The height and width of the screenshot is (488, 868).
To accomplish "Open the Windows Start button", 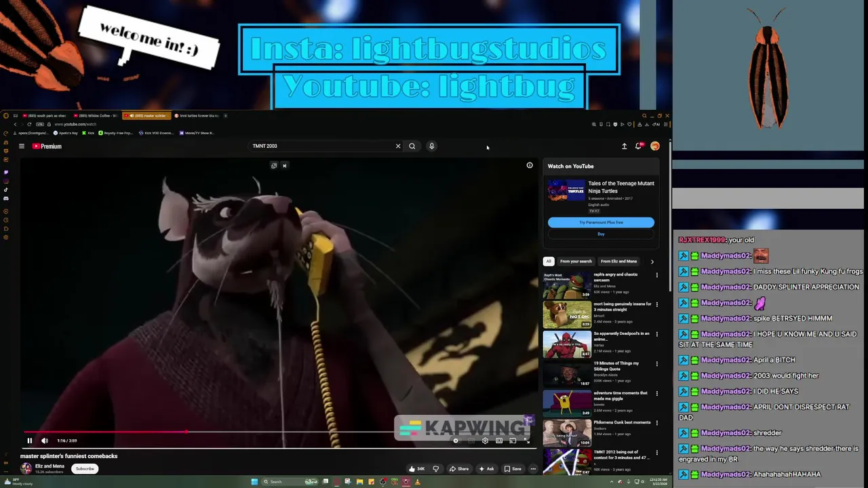I will [x=254, y=482].
